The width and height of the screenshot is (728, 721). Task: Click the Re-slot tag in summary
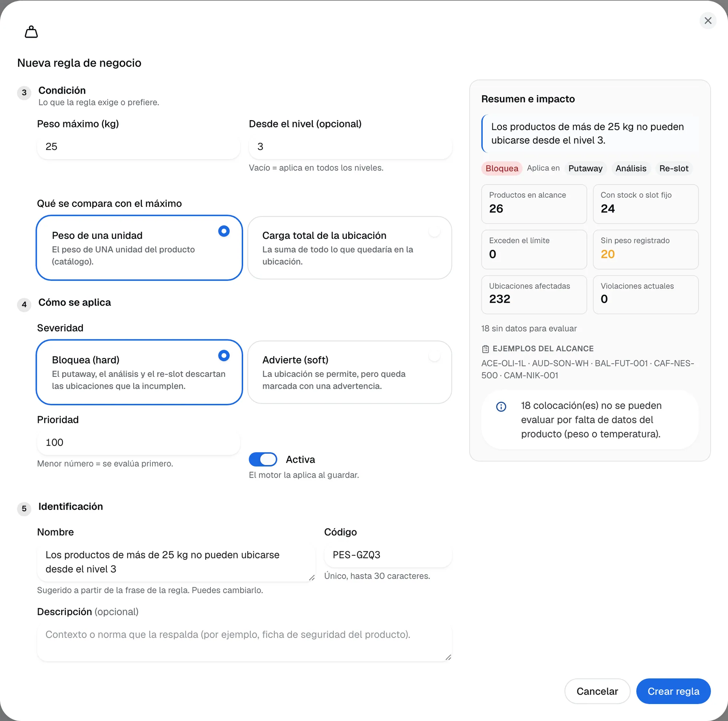[x=673, y=169]
